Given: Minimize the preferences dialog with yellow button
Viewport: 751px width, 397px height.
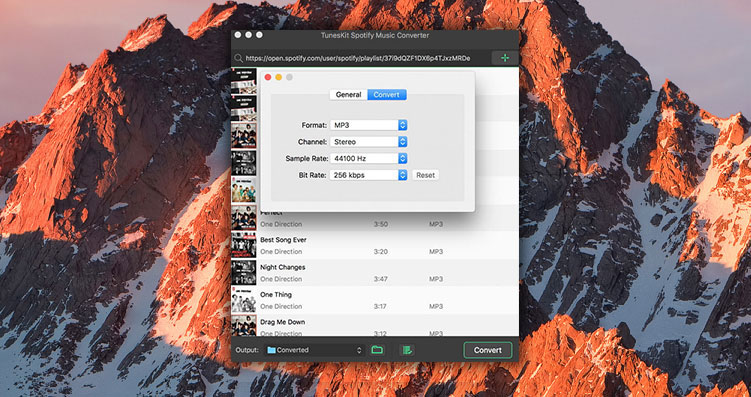Looking at the screenshot, I should (278, 77).
